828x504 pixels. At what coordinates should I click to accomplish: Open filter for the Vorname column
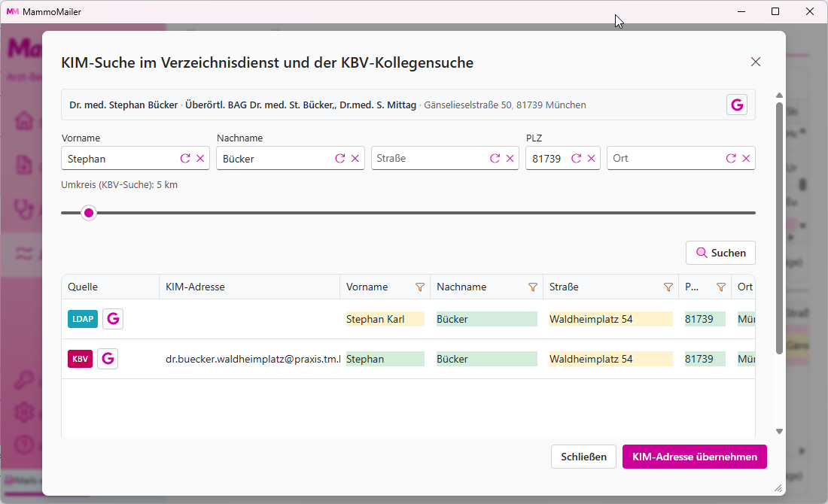click(420, 287)
